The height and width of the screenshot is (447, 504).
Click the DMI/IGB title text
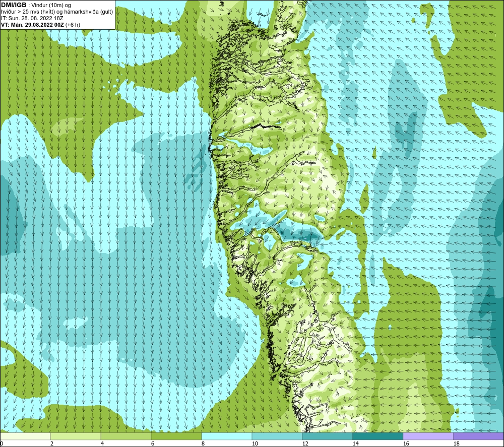14,5
